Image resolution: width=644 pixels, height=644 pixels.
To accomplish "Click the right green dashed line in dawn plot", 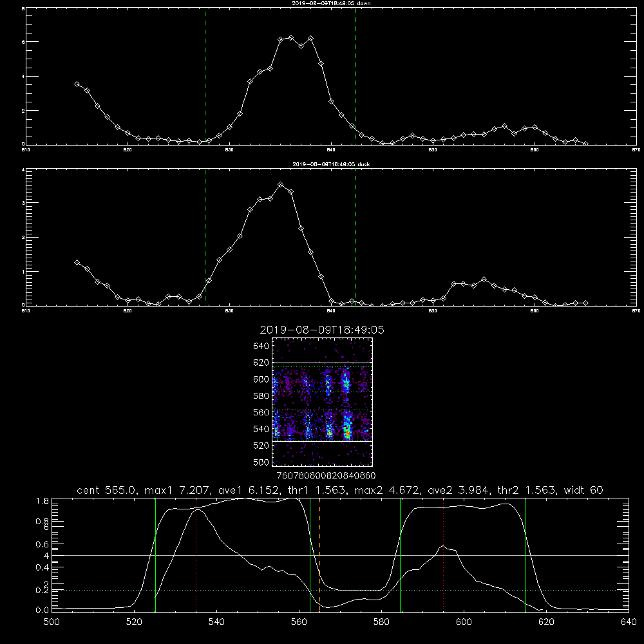I will (355, 76).
